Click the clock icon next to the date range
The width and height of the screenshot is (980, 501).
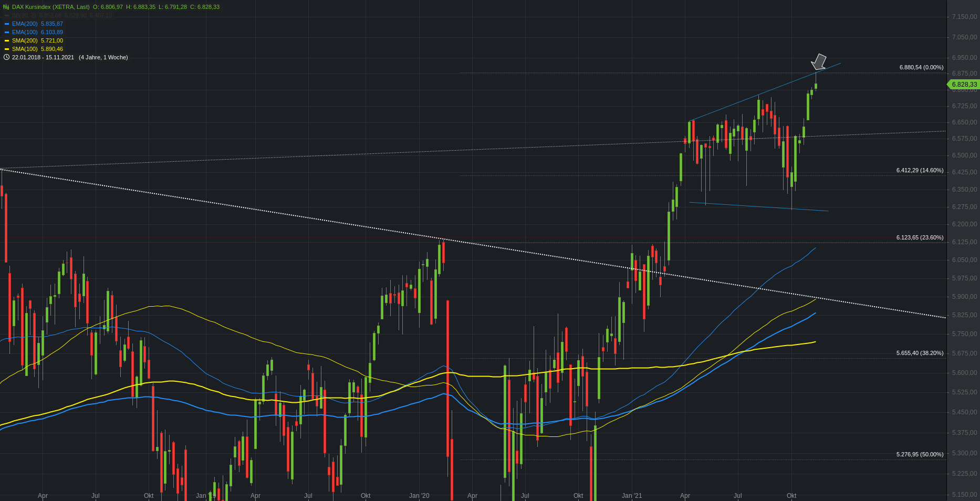6,57
